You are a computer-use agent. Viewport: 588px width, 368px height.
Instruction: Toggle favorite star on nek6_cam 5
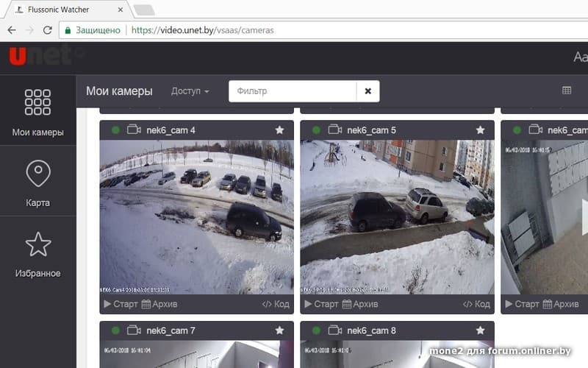tap(480, 130)
